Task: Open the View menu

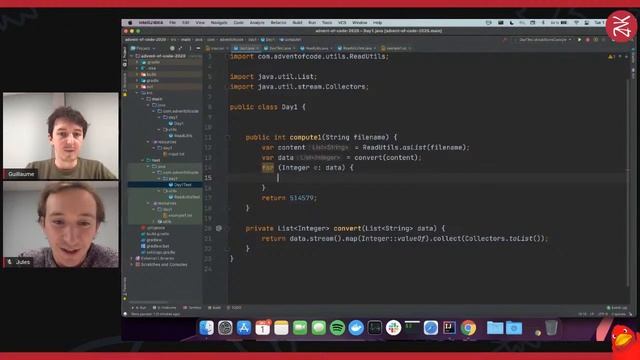Action: pos(200,23)
